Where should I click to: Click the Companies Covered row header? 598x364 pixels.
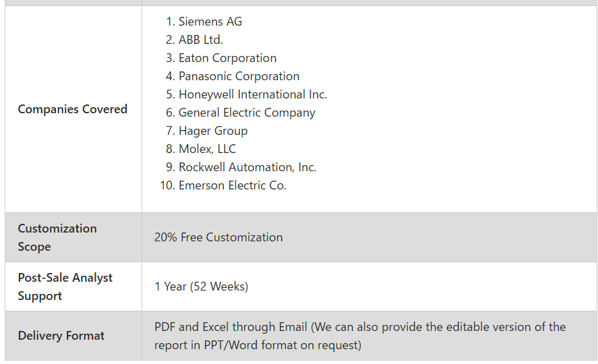(x=72, y=109)
